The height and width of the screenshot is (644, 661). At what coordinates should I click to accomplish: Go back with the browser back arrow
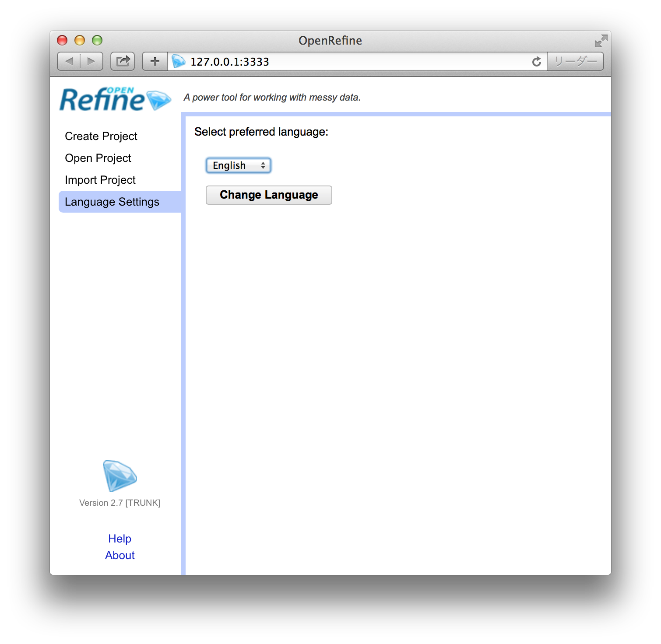69,61
